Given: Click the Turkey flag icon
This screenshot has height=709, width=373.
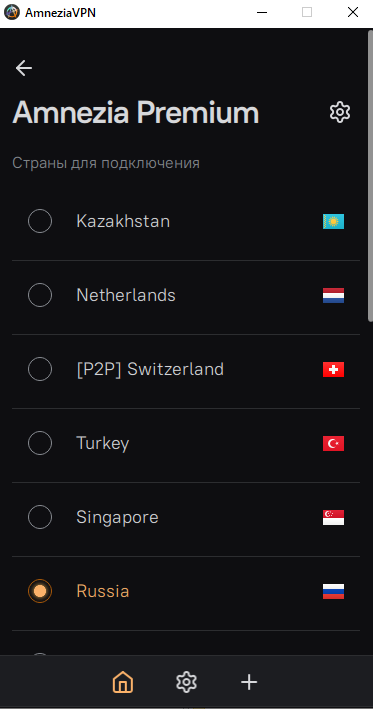Looking at the screenshot, I should click(333, 444).
